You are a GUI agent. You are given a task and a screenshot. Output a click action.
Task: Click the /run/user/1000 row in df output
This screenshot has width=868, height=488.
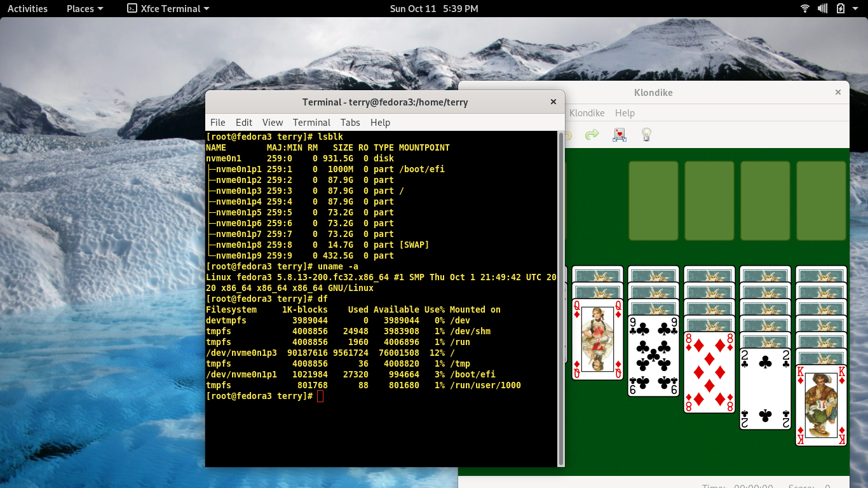363,385
